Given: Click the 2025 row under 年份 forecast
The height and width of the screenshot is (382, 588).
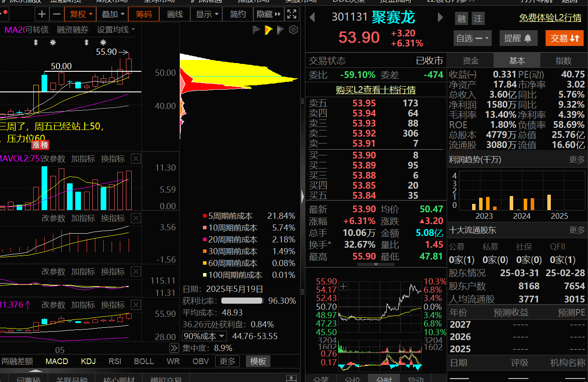Looking at the screenshot, I should point(517,349).
